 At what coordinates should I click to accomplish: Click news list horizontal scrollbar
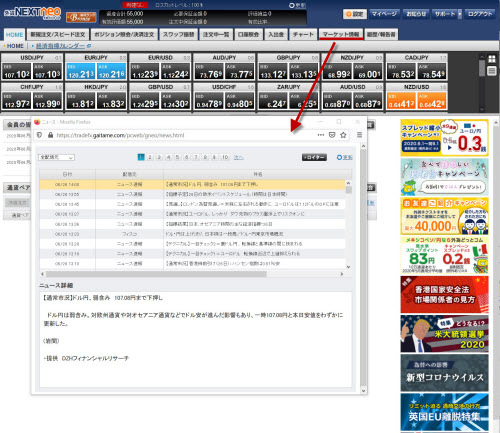pyautogui.click(x=156, y=274)
